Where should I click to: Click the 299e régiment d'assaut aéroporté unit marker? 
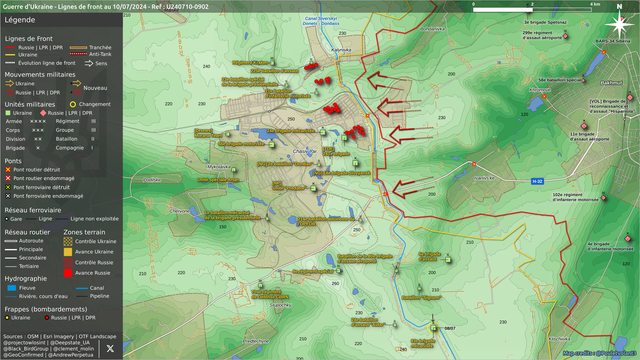click(x=566, y=36)
